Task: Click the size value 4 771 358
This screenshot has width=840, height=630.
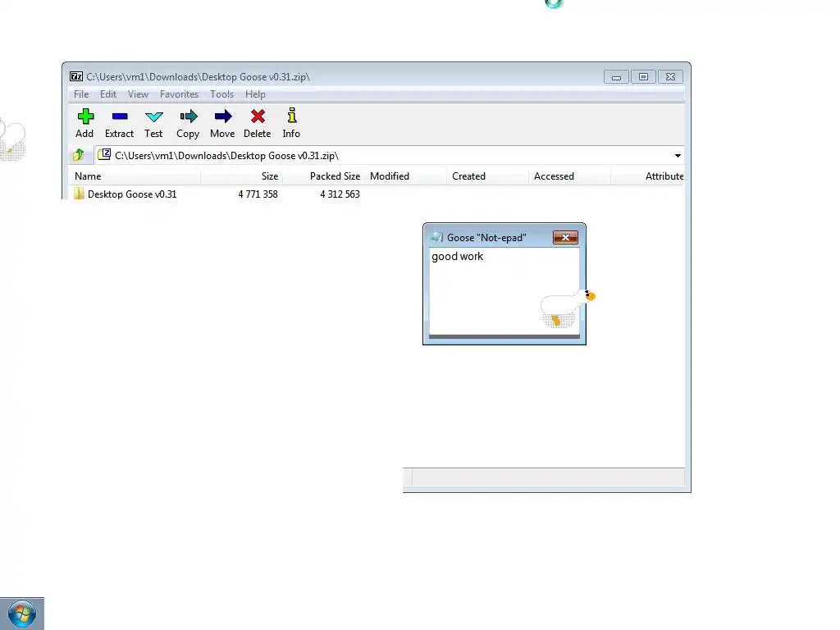Action: tap(258, 194)
